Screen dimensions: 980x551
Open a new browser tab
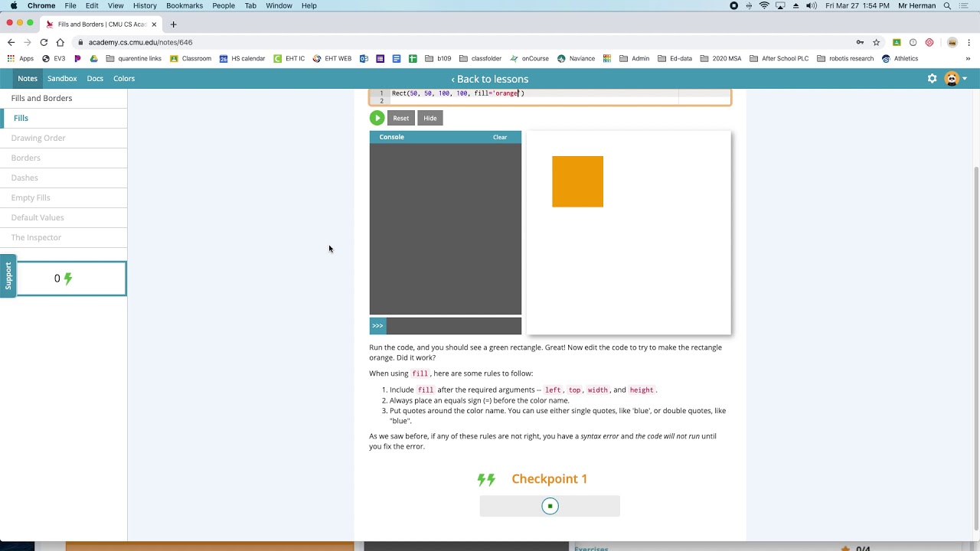click(173, 24)
